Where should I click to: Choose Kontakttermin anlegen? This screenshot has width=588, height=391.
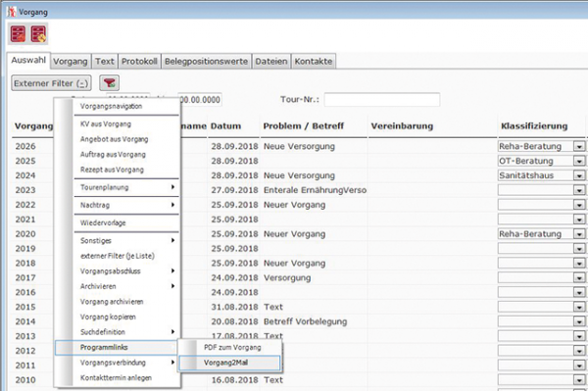pos(116,378)
